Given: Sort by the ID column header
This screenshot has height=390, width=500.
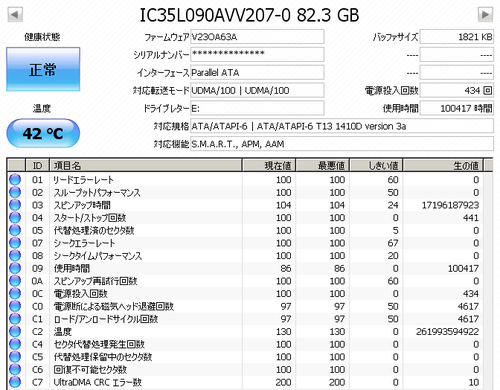Looking at the screenshot, I should (37, 165).
